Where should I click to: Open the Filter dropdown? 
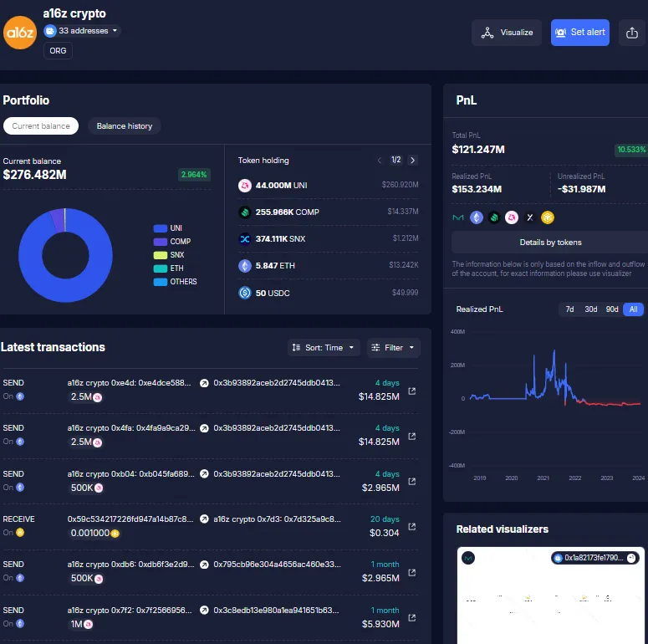pyautogui.click(x=393, y=347)
